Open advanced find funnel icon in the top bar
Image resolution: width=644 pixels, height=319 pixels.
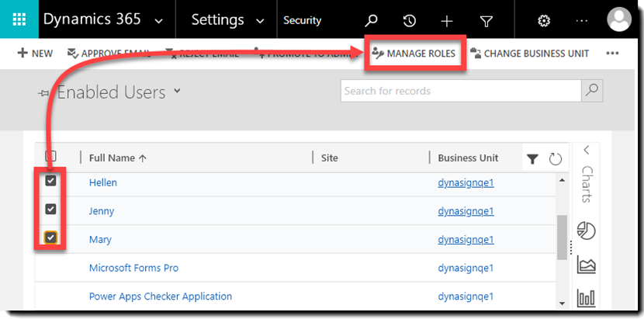pyautogui.click(x=486, y=21)
